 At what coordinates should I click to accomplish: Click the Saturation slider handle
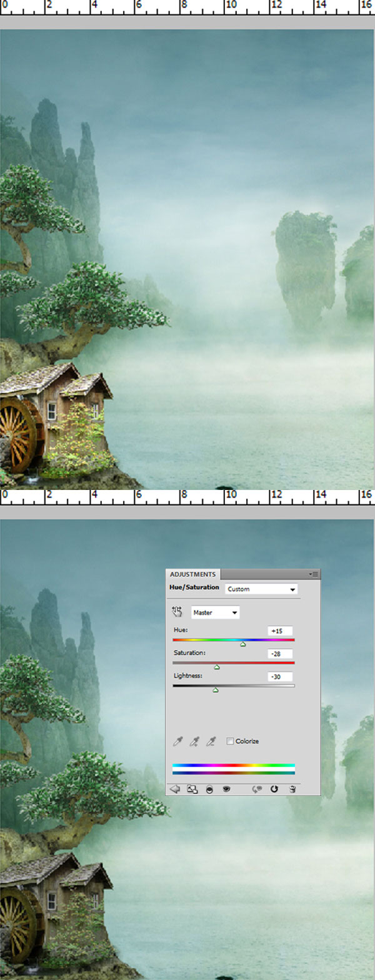tap(217, 667)
